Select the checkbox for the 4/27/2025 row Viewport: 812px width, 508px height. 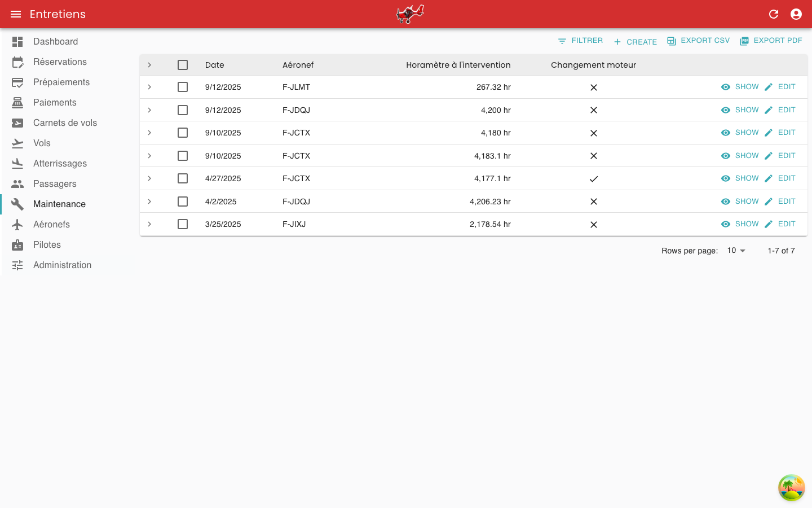click(x=183, y=178)
